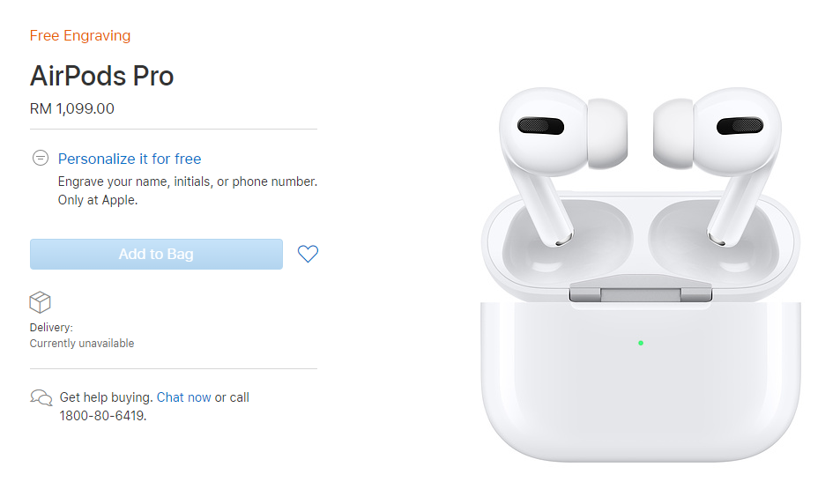Click the heart favorite icon
This screenshot has width=840, height=504.
[308, 254]
